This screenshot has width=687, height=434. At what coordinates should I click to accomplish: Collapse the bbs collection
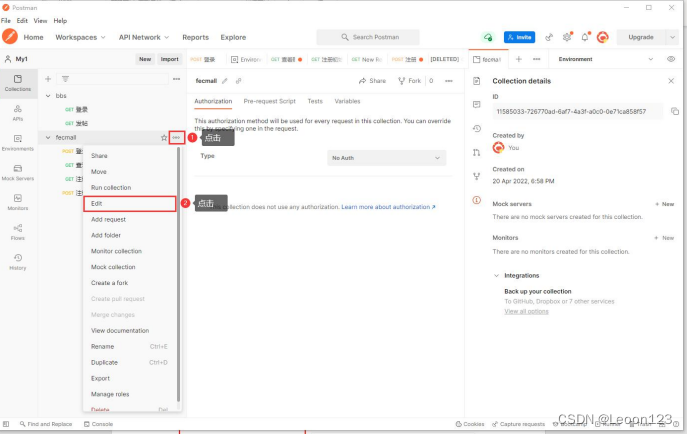point(48,95)
